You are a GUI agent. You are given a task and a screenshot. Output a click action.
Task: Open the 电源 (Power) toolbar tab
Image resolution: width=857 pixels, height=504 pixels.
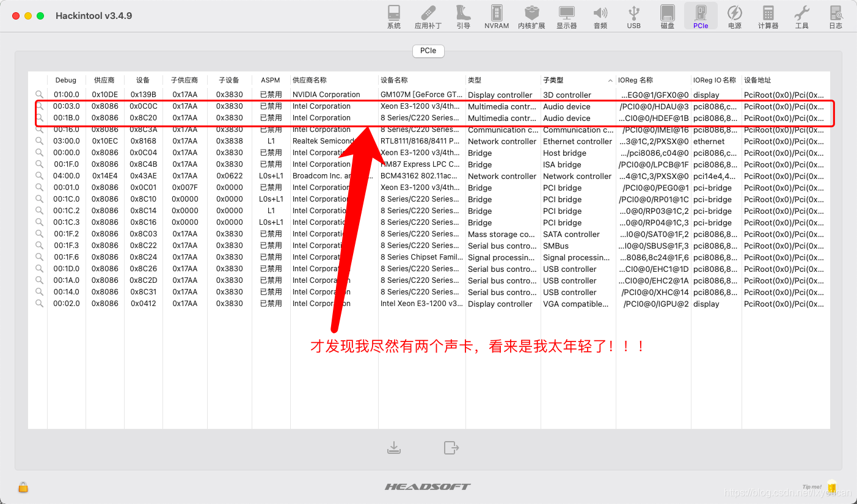pos(735,17)
